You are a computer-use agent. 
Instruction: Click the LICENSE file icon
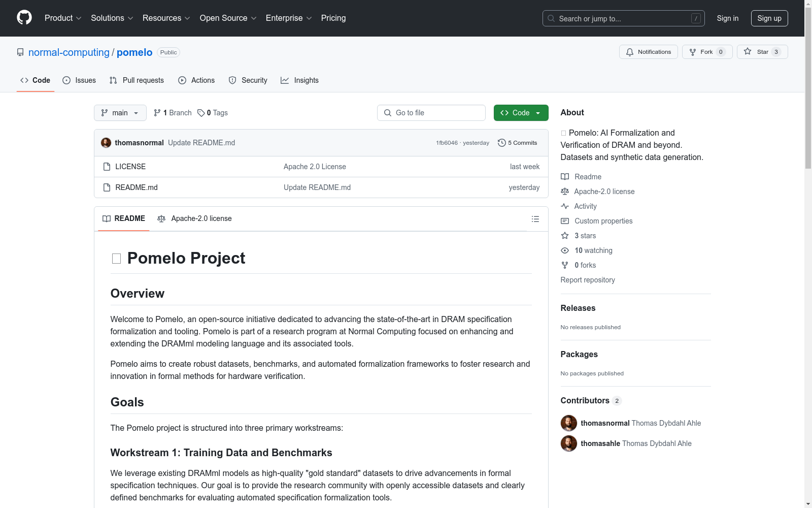point(107,167)
